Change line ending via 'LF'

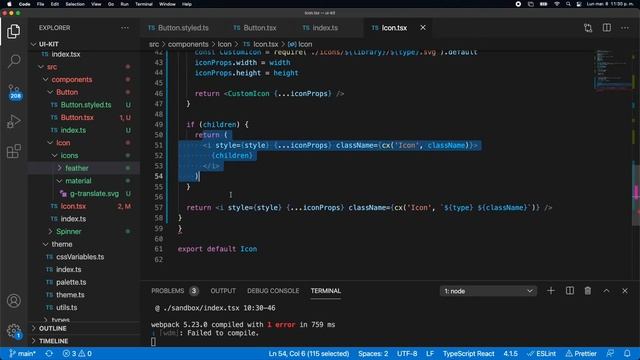coord(430,353)
